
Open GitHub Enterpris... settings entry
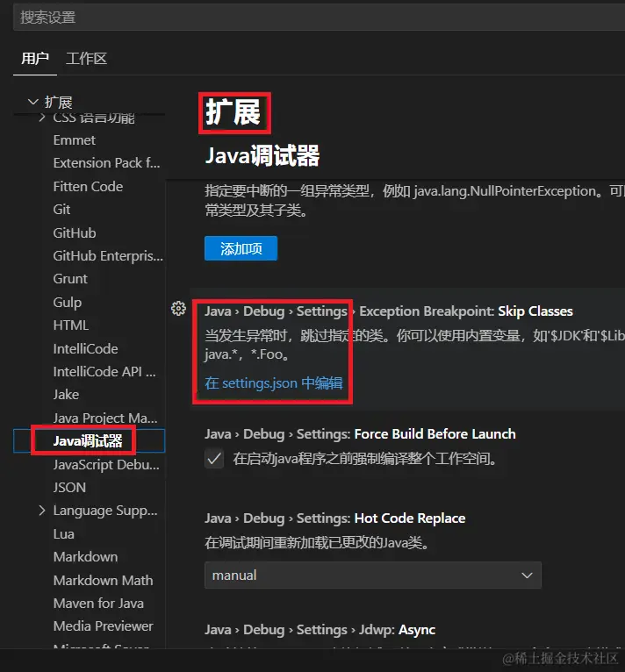(x=108, y=256)
